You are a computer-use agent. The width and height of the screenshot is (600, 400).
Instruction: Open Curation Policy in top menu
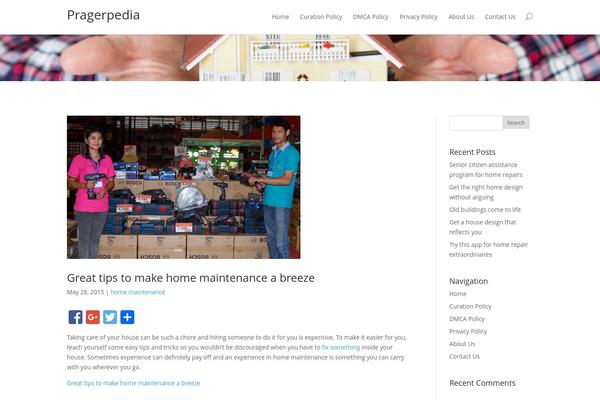[x=321, y=17]
